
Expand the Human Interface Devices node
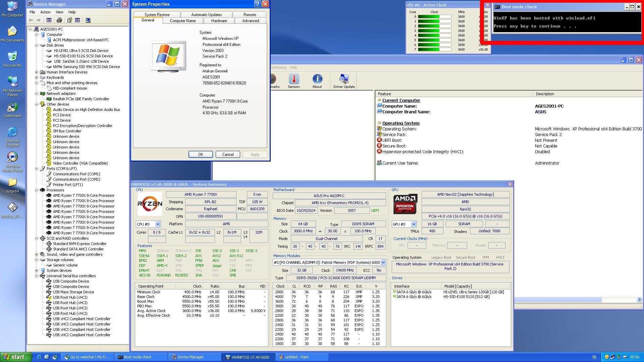click(x=37, y=72)
